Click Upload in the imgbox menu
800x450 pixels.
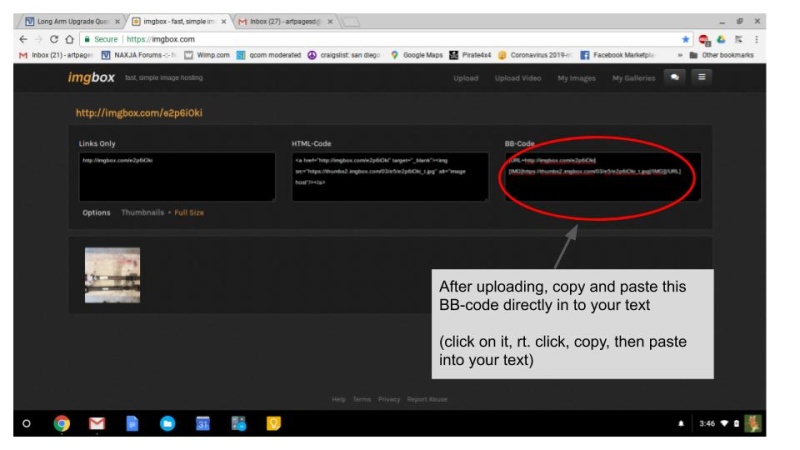pos(465,78)
